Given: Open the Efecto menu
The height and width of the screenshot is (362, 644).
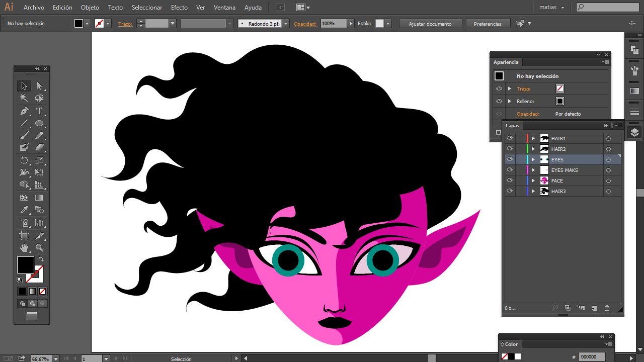Looking at the screenshot, I should click(x=179, y=8).
